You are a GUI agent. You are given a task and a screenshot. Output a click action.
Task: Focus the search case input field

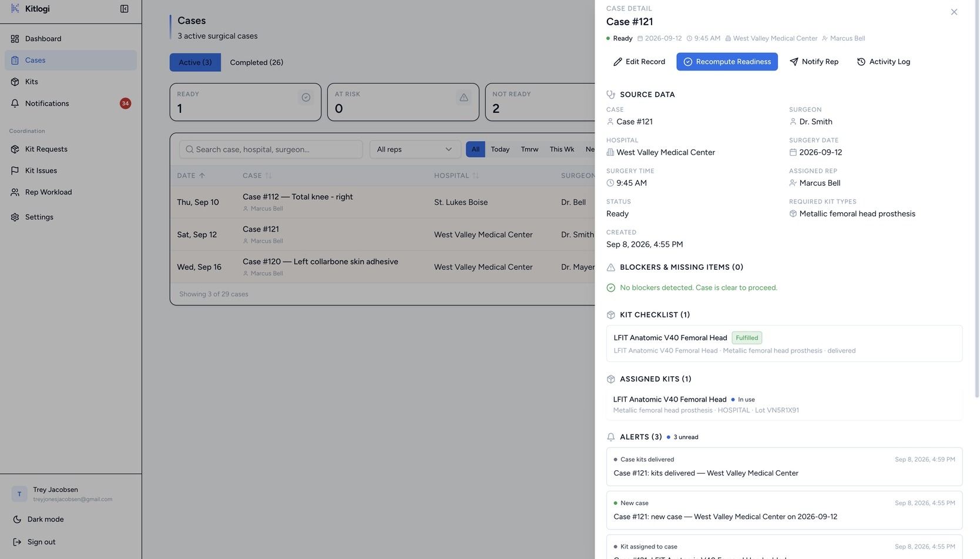point(271,149)
